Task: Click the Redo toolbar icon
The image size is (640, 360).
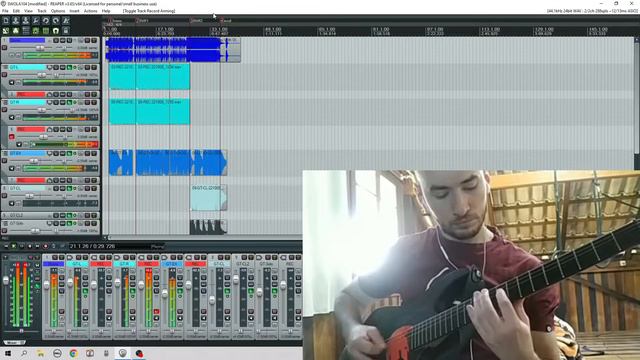Action: coord(56,20)
